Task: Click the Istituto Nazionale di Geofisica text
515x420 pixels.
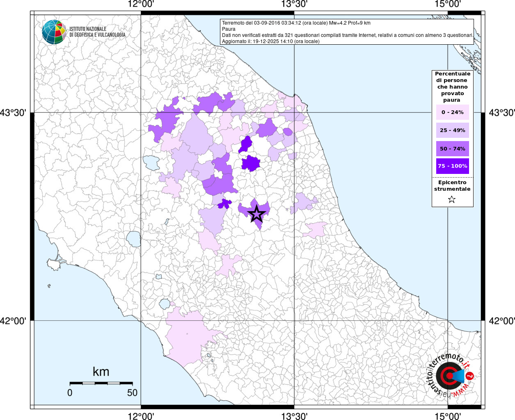Action: click(x=97, y=32)
